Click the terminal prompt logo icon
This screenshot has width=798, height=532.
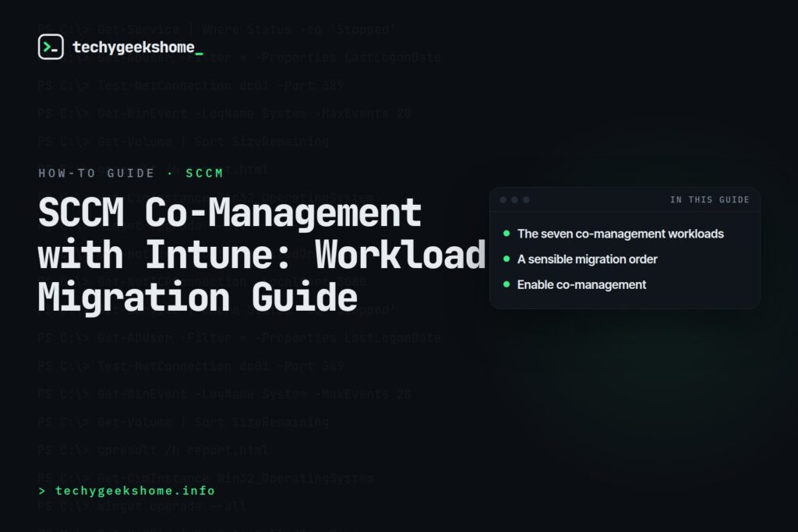click(51, 47)
